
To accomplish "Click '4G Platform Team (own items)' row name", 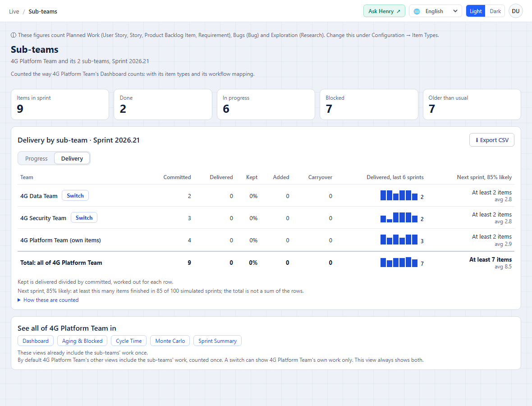I will tap(60, 240).
